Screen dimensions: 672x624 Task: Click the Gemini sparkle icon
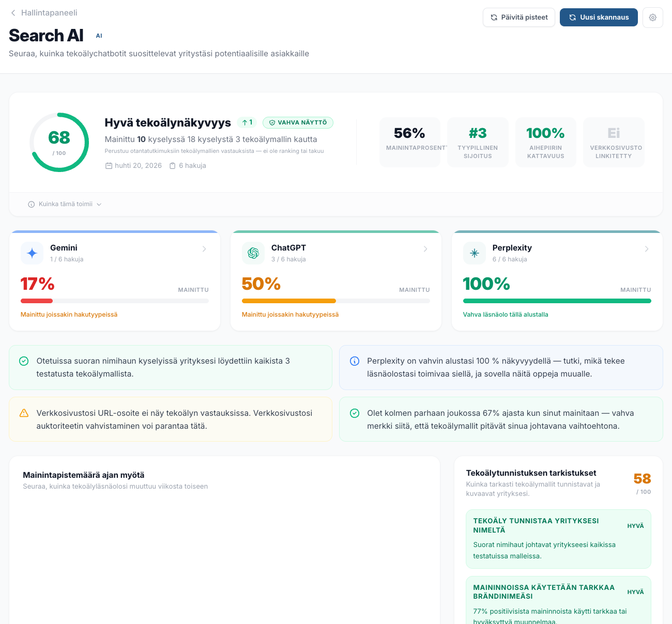pyautogui.click(x=32, y=253)
